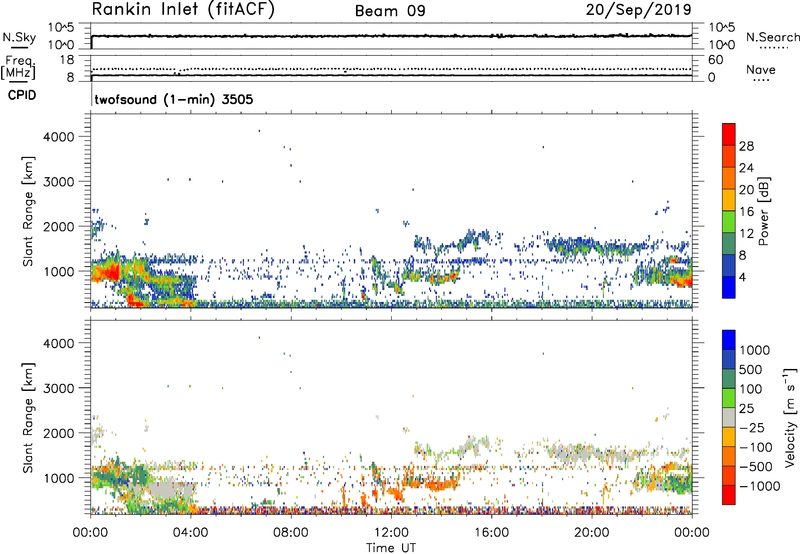
Task: Click the 'CPID' label
Action: coord(22,95)
